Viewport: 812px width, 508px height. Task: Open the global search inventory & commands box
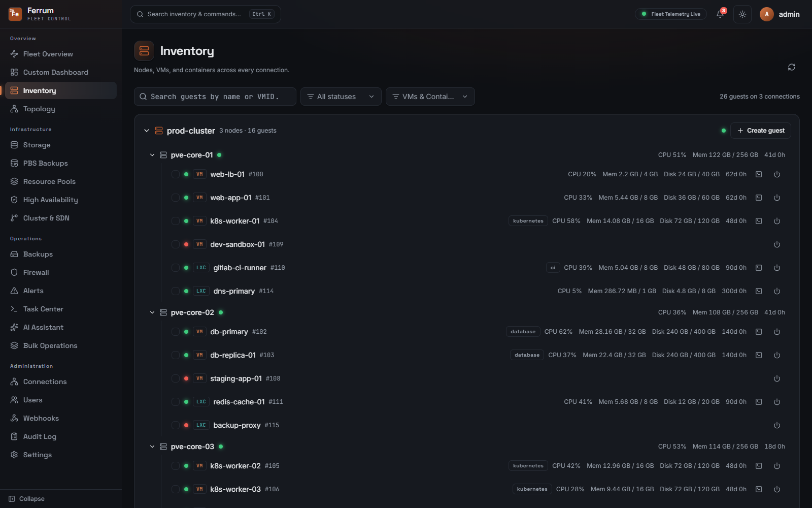pyautogui.click(x=206, y=14)
